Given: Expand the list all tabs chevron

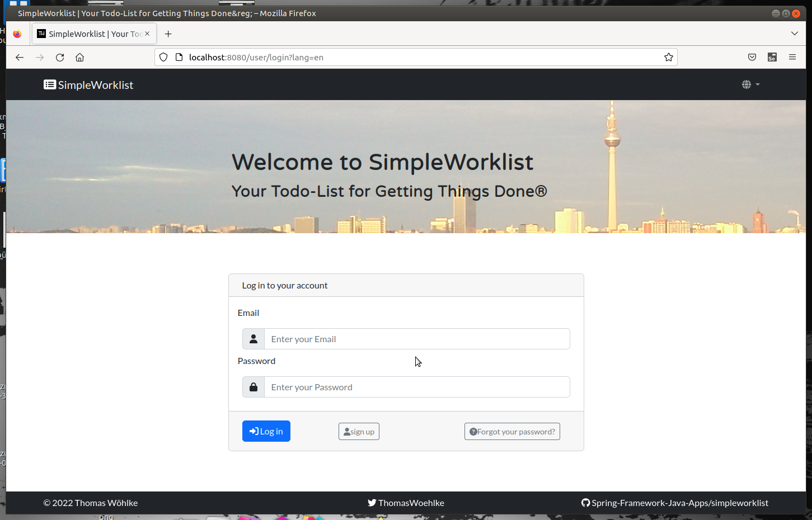Looking at the screenshot, I should (x=795, y=34).
